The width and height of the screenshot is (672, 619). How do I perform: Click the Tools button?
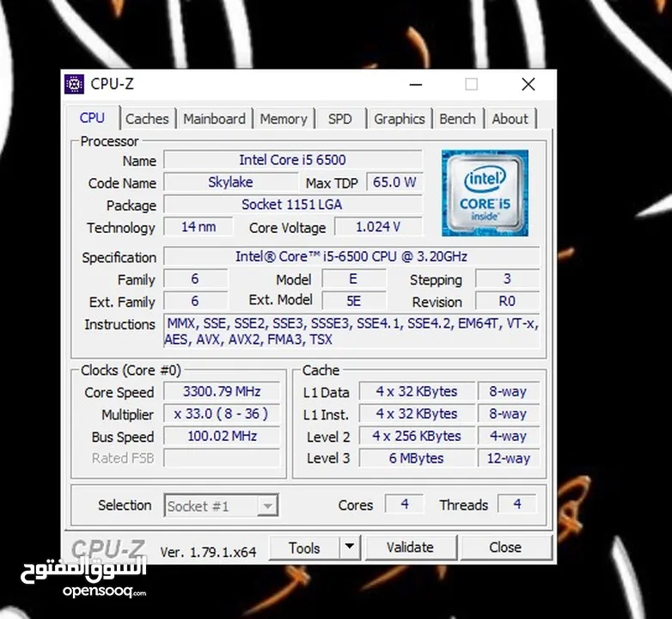(x=304, y=548)
